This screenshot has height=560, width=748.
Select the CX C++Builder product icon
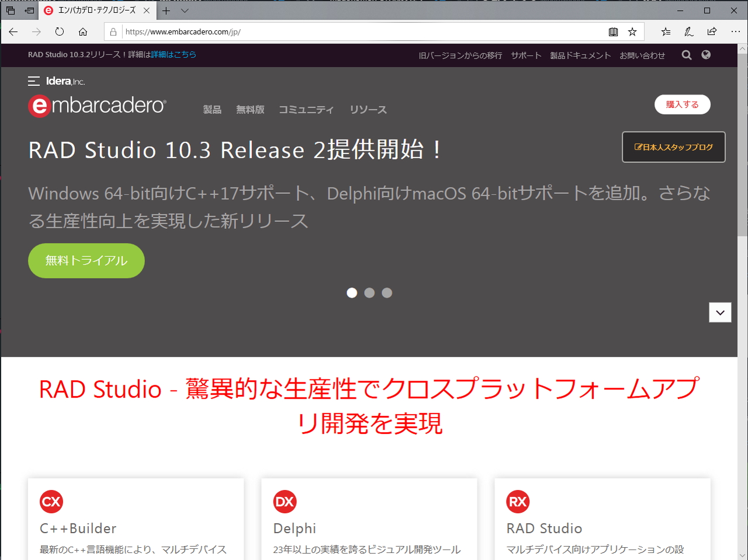[51, 502]
